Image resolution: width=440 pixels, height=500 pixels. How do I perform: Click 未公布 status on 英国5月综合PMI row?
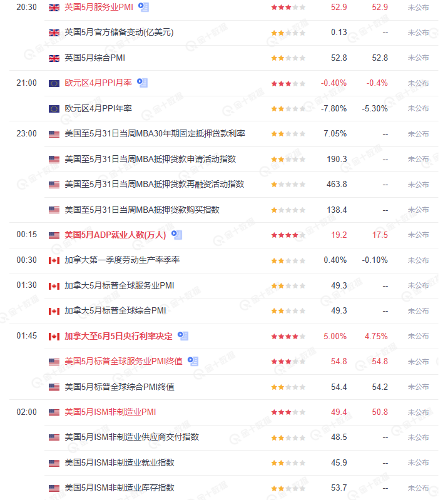click(418, 58)
